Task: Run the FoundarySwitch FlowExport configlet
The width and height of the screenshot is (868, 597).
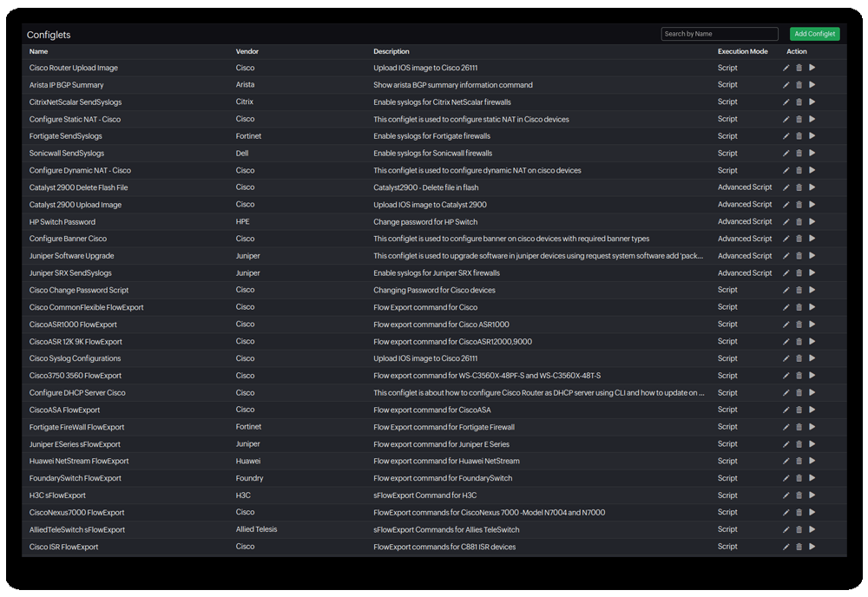Action: [x=812, y=478]
